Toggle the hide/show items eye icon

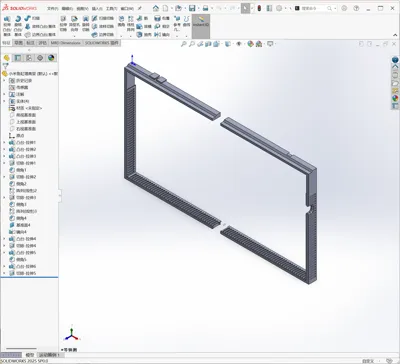[x=239, y=44]
